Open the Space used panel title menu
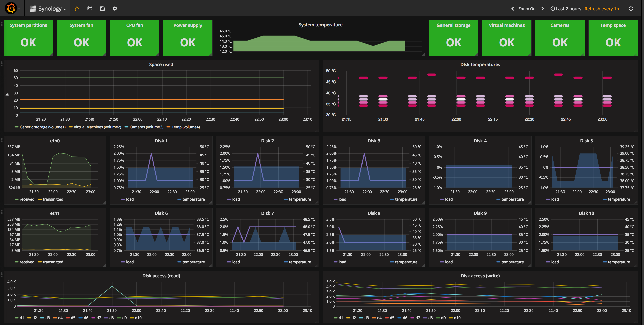 coord(161,64)
